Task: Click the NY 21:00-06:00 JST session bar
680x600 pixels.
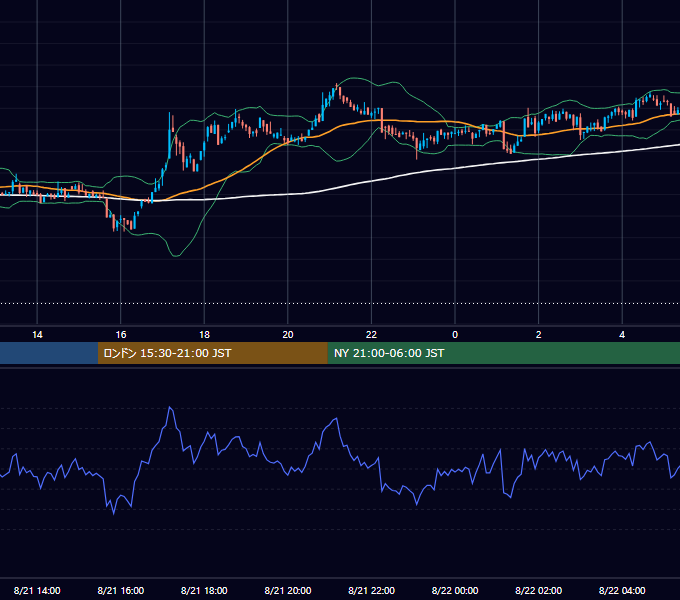Action: pos(503,353)
